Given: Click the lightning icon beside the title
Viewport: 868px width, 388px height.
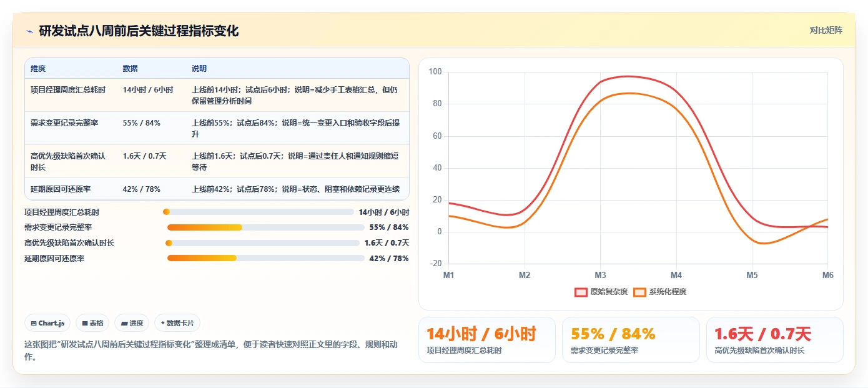Looking at the screenshot, I should point(29,31).
